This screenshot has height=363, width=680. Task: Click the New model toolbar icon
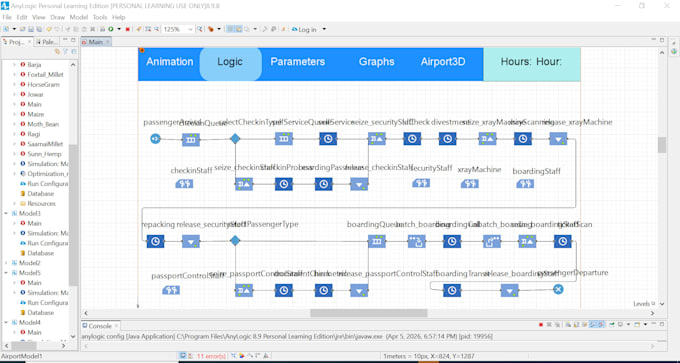6,29
